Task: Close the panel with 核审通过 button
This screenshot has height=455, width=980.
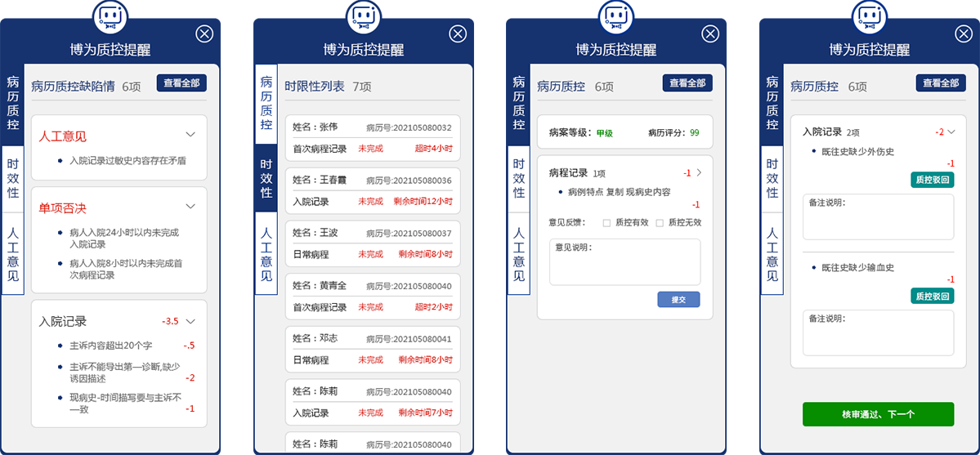Action: pos(964,33)
